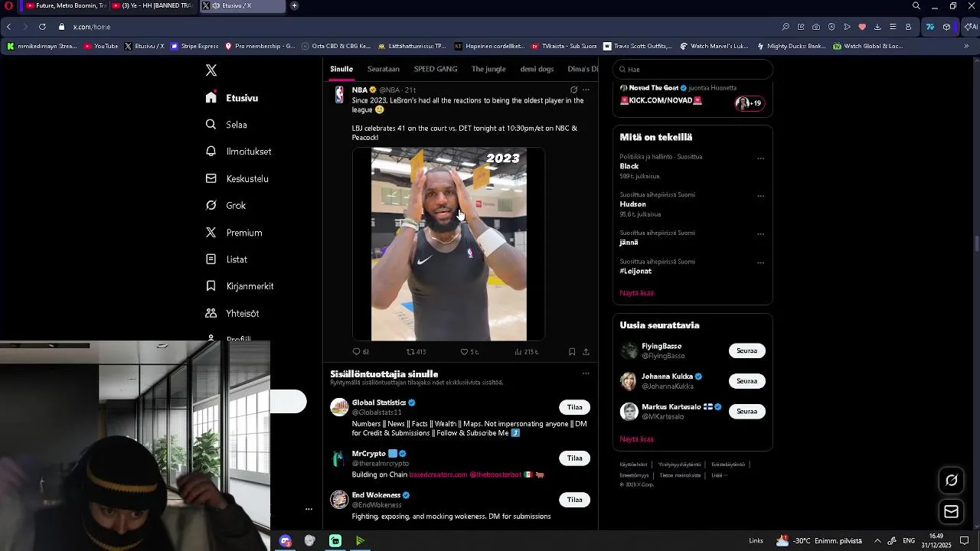Screen dimensions: 980x551
Task: Subscribe to End Wokeness with Tilaa
Action: point(575,500)
